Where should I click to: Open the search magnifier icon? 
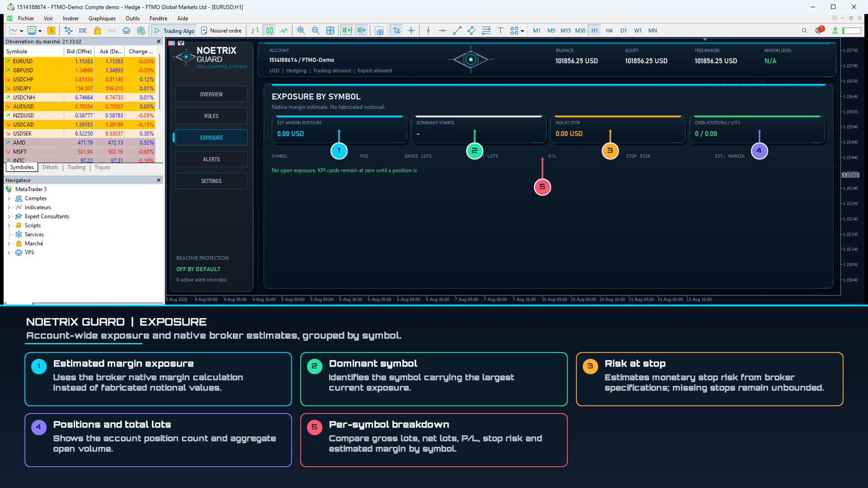click(x=804, y=31)
